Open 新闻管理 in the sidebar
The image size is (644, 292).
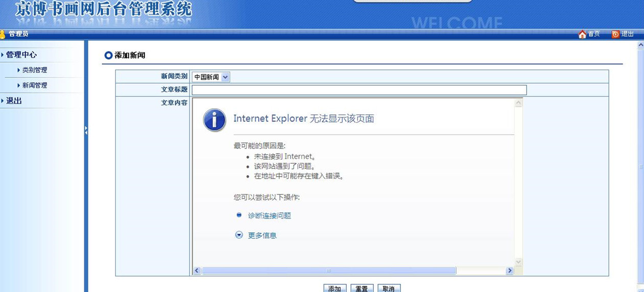point(34,85)
